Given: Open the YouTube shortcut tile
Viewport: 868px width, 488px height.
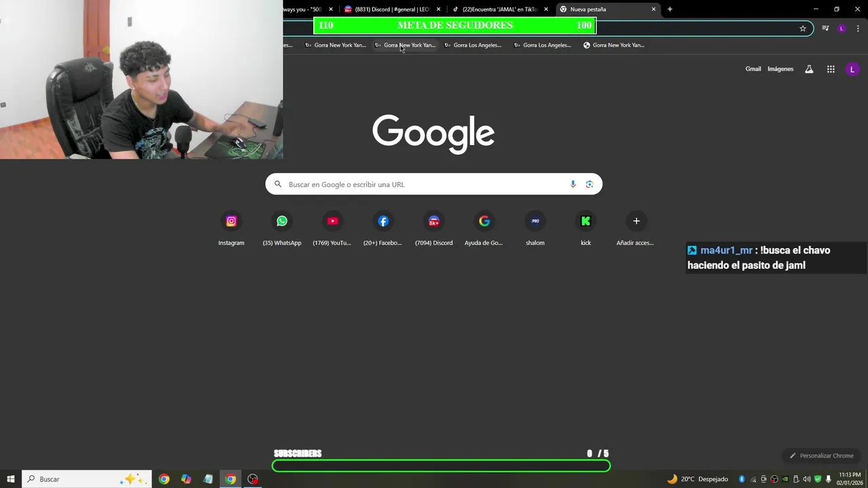Looking at the screenshot, I should click(x=332, y=229).
